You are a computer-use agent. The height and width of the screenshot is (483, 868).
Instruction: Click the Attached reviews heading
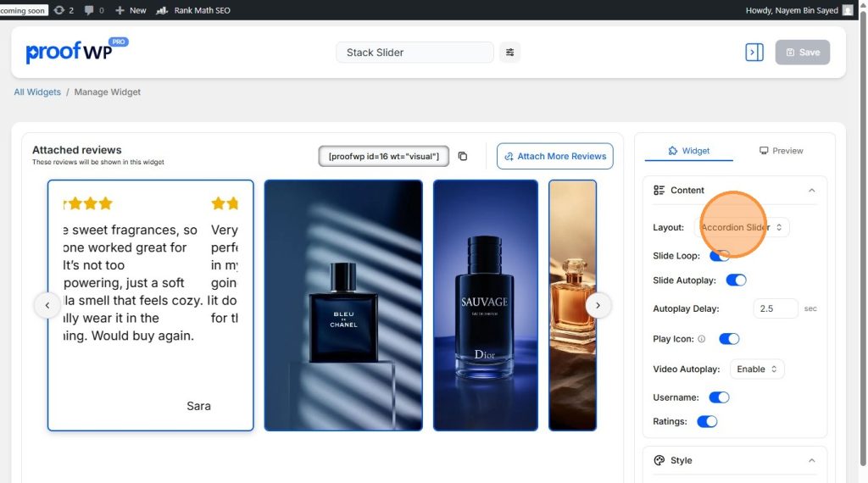click(77, 150)
